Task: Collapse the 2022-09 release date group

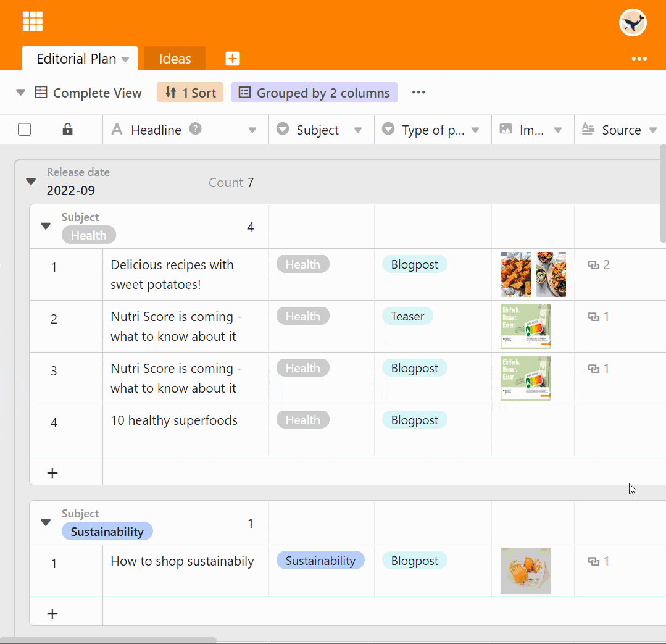Action: (x=31, y=182)
